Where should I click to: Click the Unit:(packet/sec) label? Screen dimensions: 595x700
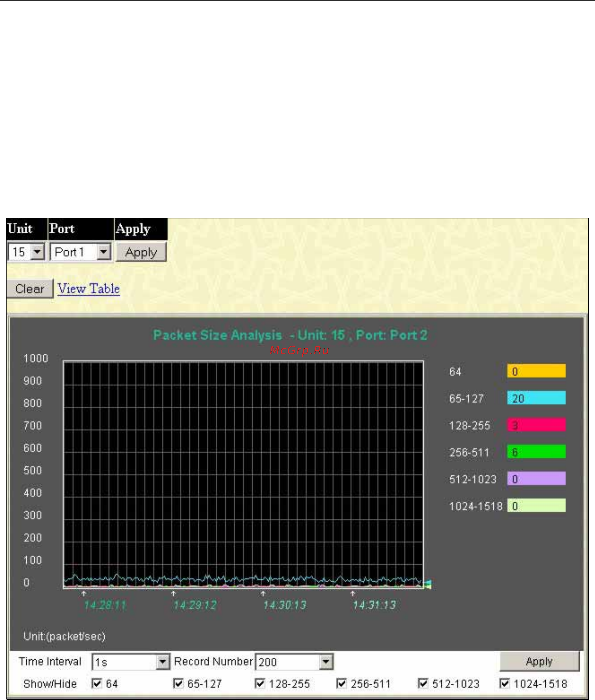tap(64, 636)
